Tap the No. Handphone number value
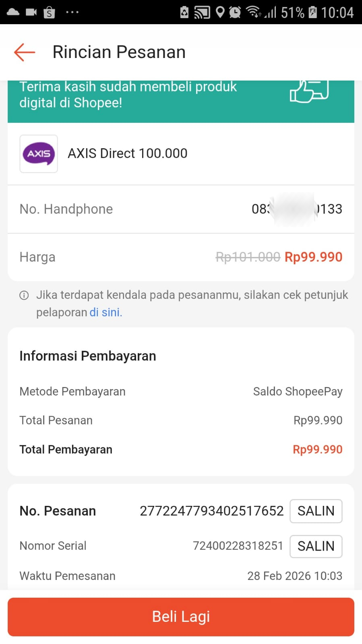362x644 pixels. (297, 209)
